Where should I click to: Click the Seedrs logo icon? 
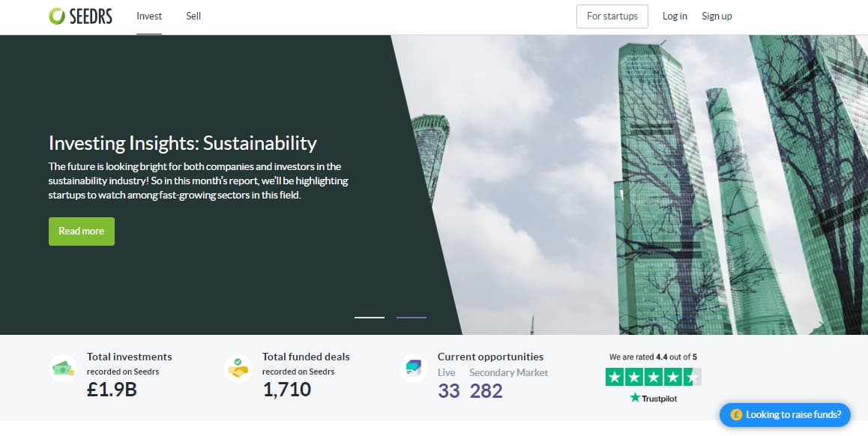click(x=57, y=16)
